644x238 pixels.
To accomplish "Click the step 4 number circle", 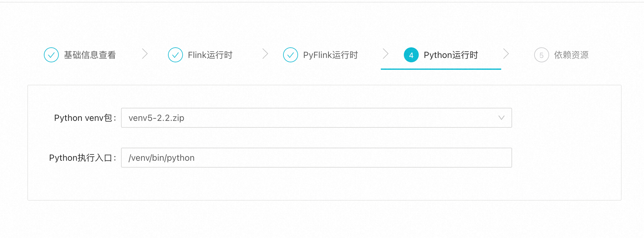I will 411,55.
